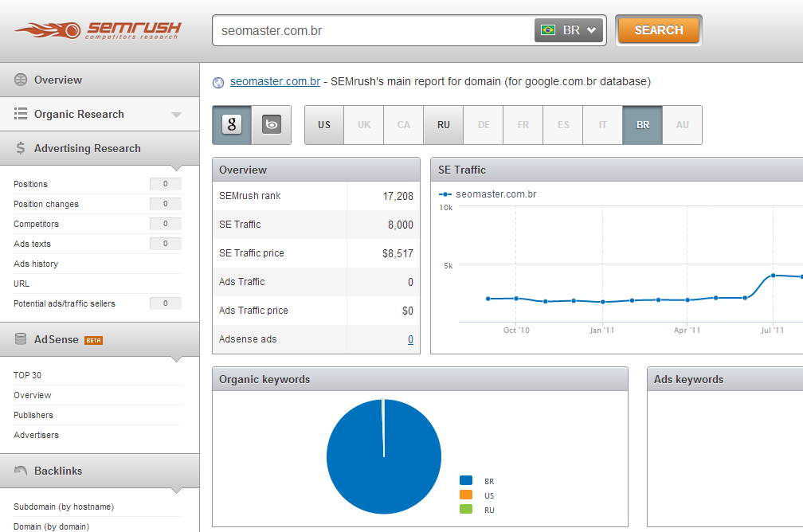The width and height of the screenshot is (803, 532).
Task: Open the AdSense Publishers link
Action: pyautogui.click(x=33, y=415)
